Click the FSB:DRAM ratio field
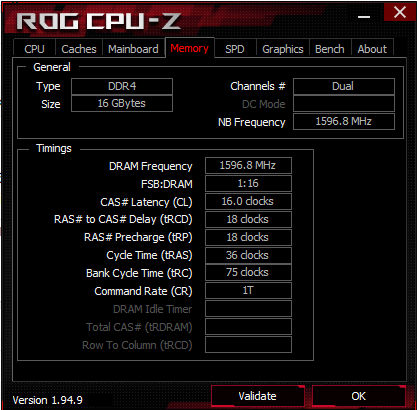The height and width of the screenshot is (410, 417). click(x=248, y=183)
